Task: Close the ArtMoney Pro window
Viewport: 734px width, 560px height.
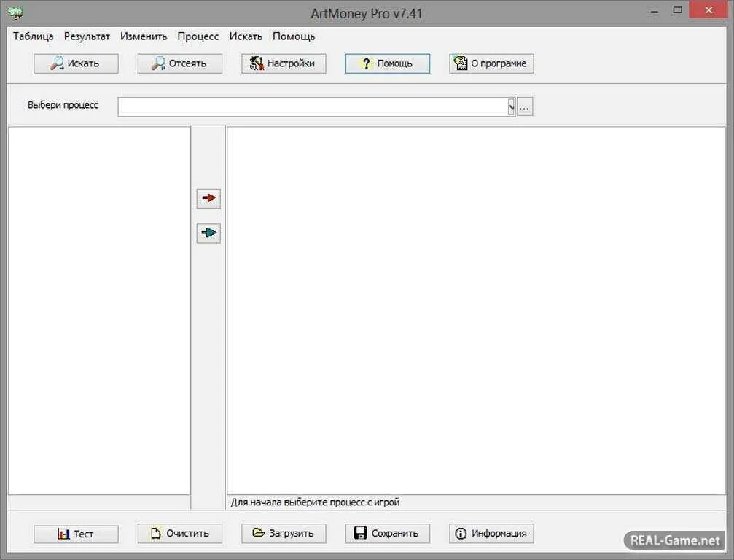Action: pos(708,10)
